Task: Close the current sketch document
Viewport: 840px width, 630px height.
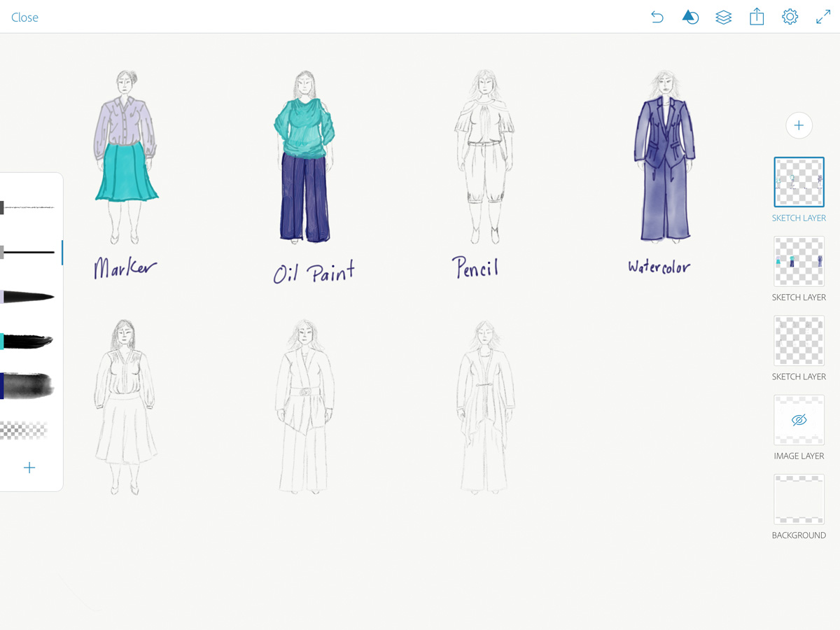Action: tap(24, 17)
